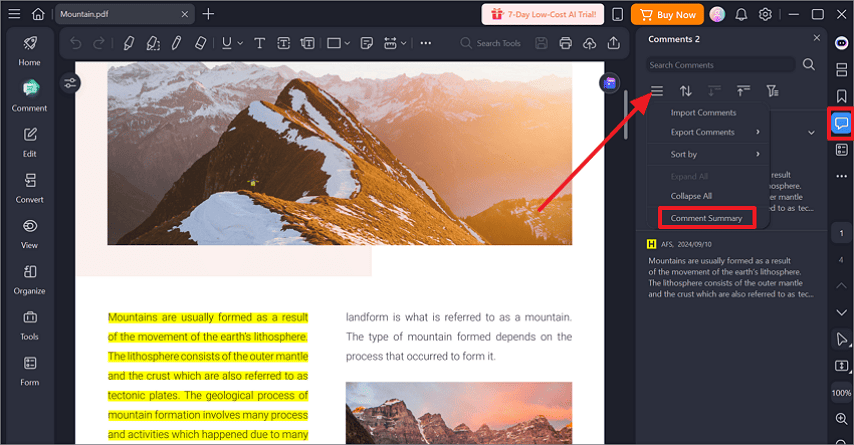Open the hamburger main menu
This screenshot has height=445, width=854.
pos(14,14)
